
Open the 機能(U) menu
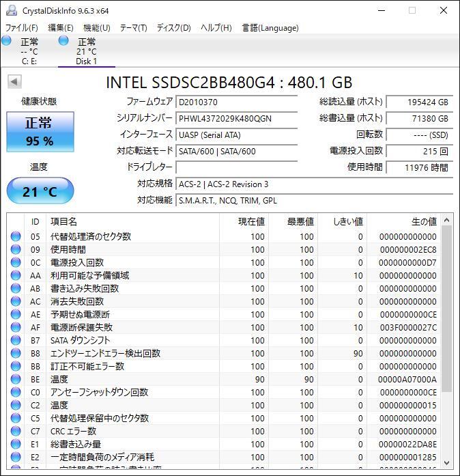(x=96, y=28)
